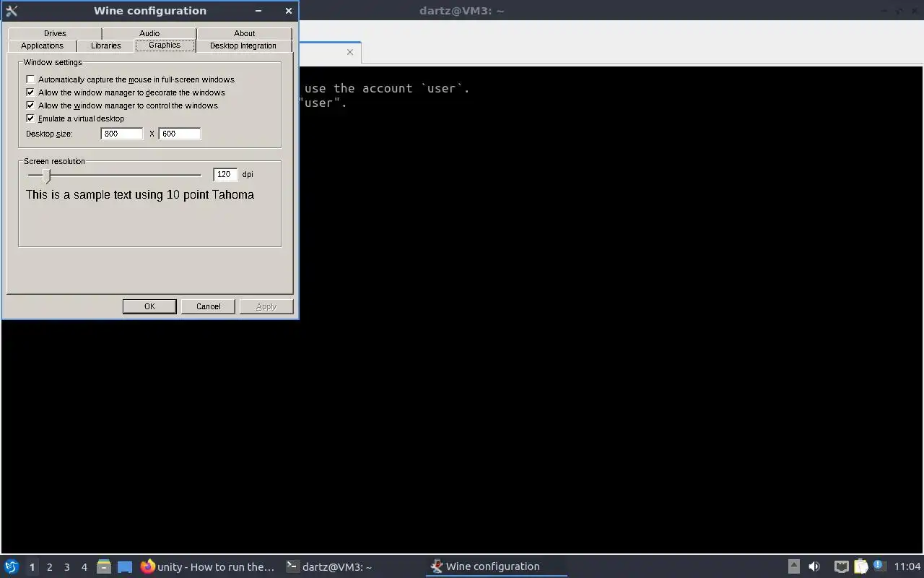The height and width of the screenshot is (578, 924).
Task: Switch to the Drives tab
Action: point(55,33)
